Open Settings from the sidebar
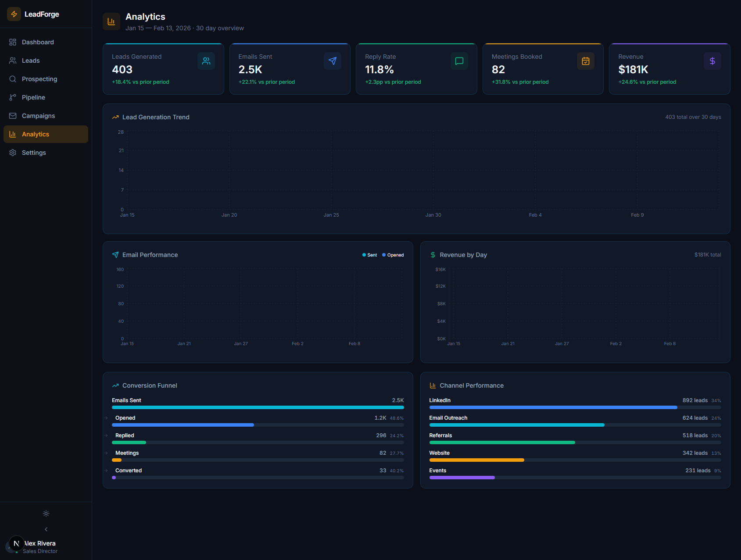 (x=34, y=153)
